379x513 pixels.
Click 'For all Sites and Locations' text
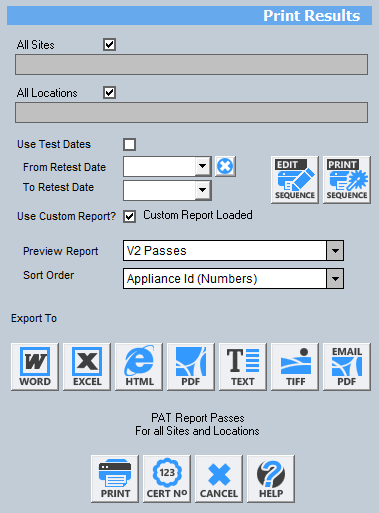(x=197, y=431)
